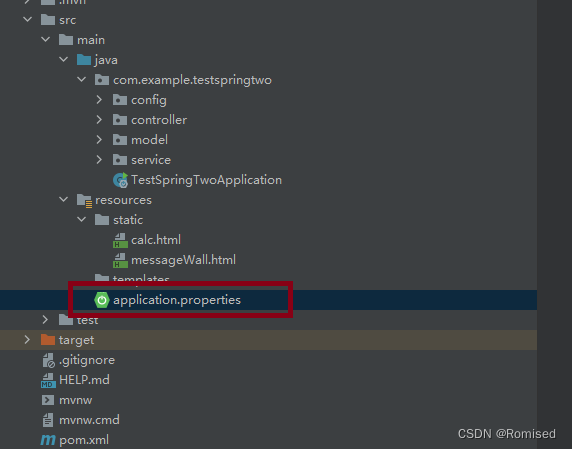
Task: Select HELP.md file name
Action: coord(84,380)
